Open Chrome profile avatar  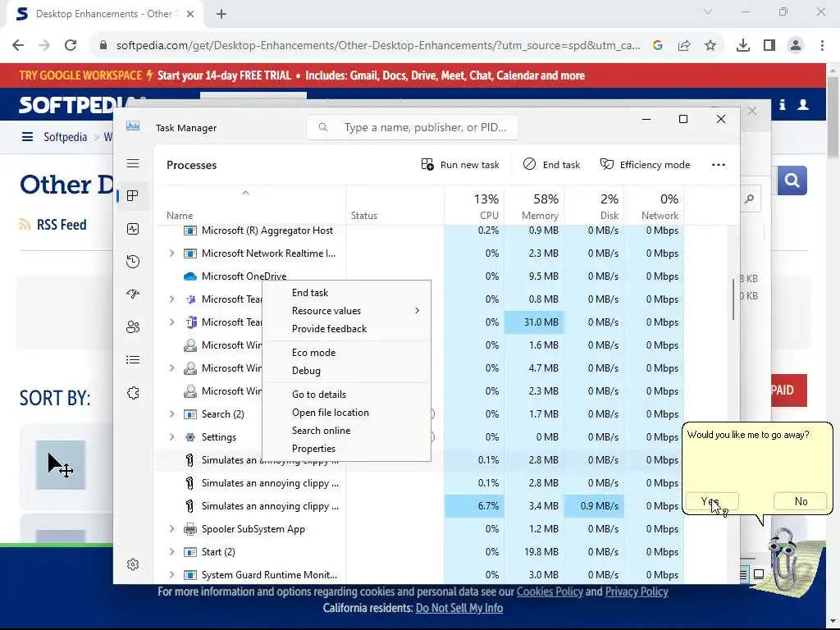click(796, 46)
